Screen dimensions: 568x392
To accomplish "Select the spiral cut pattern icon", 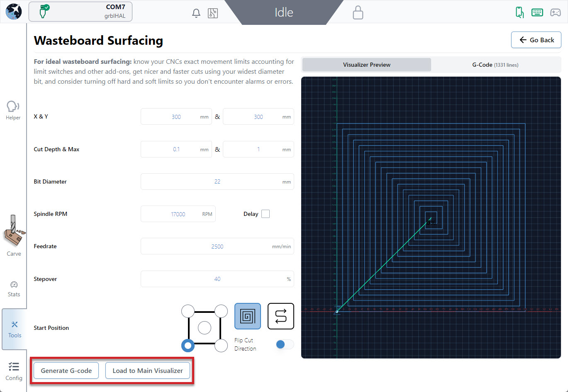I will pos(248,316).
